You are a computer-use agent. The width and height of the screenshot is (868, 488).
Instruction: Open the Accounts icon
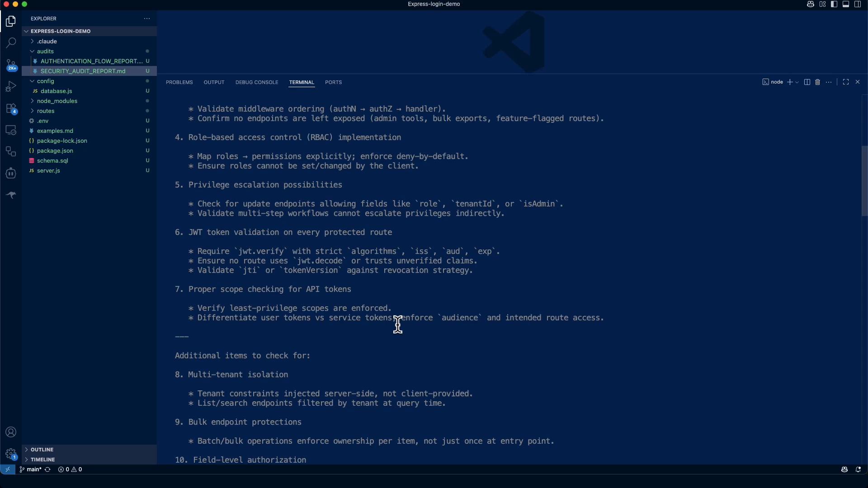tap(11, 432)
